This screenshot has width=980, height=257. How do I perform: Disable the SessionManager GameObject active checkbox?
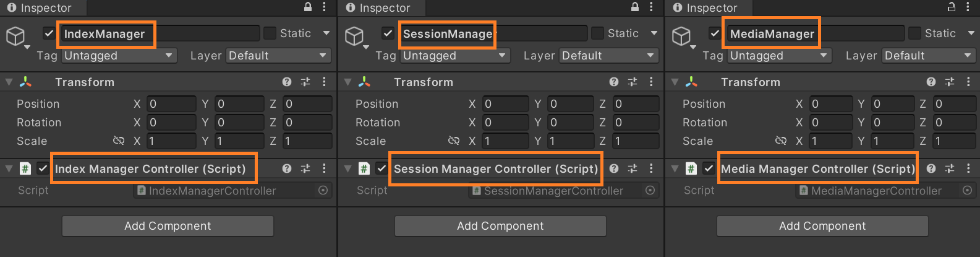coord(388,33)
